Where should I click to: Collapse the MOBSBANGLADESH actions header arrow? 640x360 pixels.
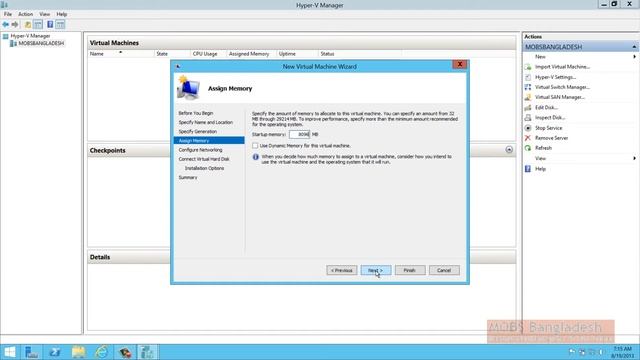pos(634,47)
